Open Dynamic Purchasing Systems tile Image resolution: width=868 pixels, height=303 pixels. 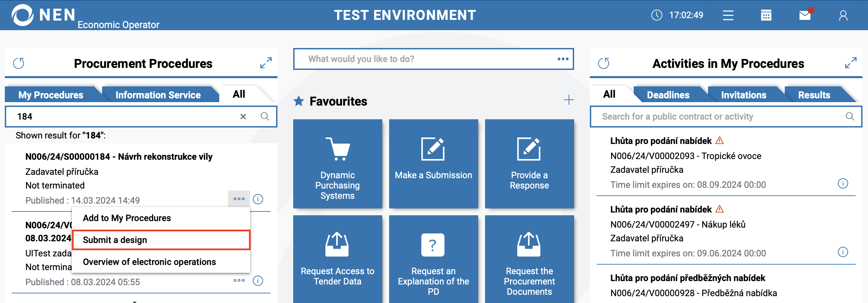click(337, 164)
